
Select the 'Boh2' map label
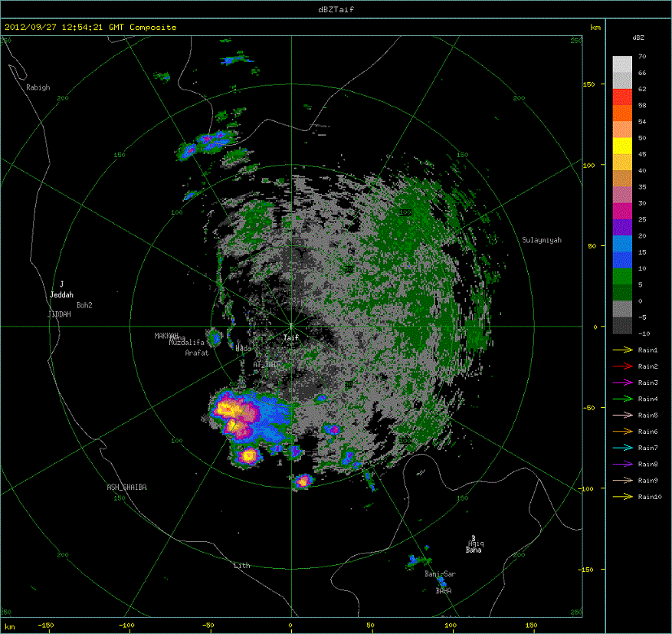84,305
